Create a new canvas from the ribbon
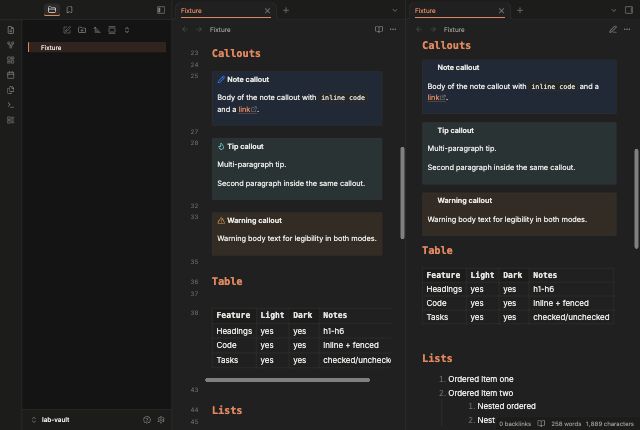This screenshot has height=430, width=640. (11, 60)
